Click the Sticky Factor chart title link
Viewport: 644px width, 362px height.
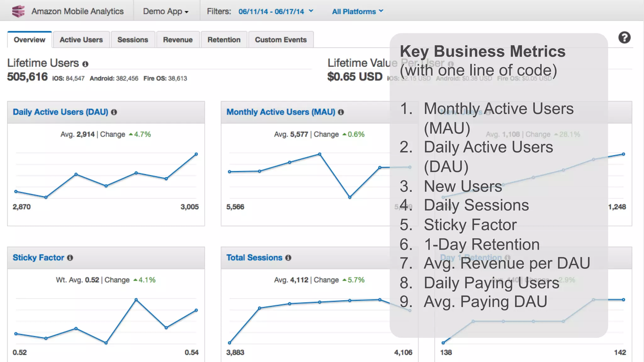(38, 258)
